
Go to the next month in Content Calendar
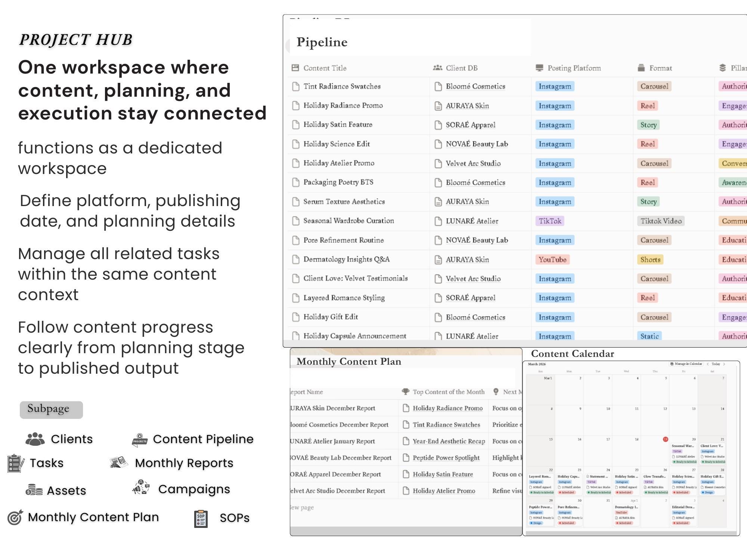pos(724,364)
